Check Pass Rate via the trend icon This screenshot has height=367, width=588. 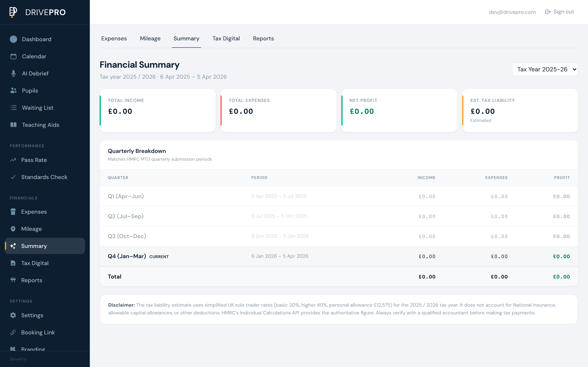click(13, 160)
